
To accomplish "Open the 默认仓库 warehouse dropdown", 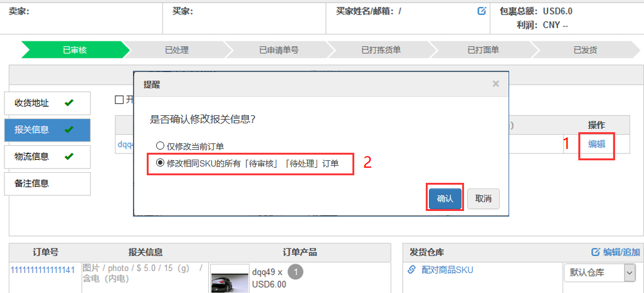I will coord(599,272).
